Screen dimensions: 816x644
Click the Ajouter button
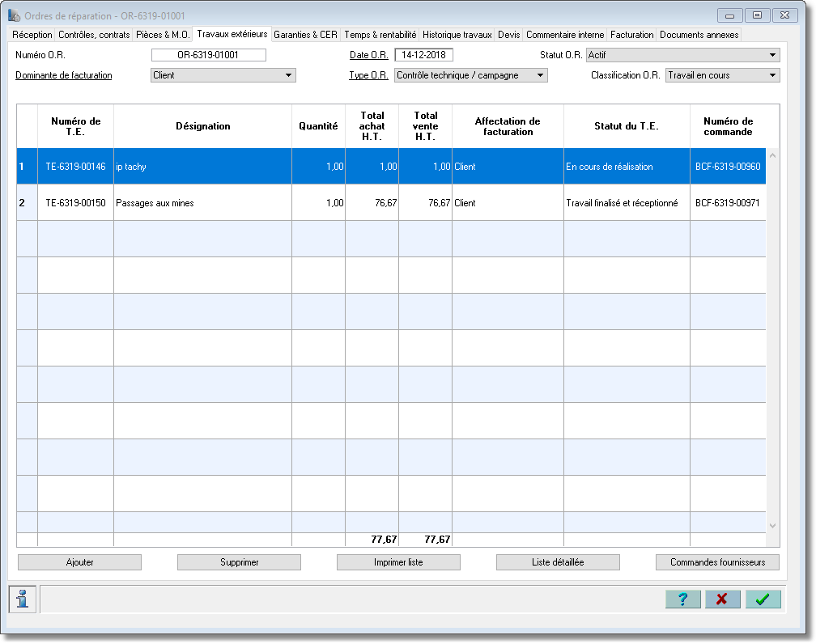[79, 562]
